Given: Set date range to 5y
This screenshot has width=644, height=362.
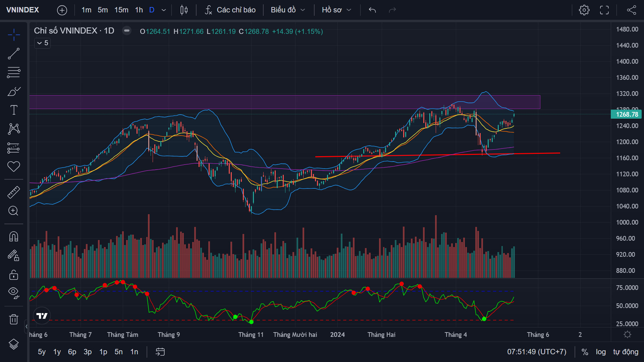Looking at the screenshot, I should 42,352.
